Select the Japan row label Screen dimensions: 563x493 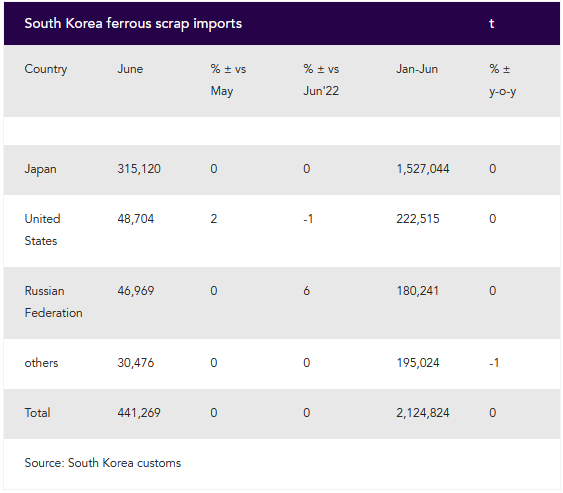pyautogui.click(x=40, y=169)
